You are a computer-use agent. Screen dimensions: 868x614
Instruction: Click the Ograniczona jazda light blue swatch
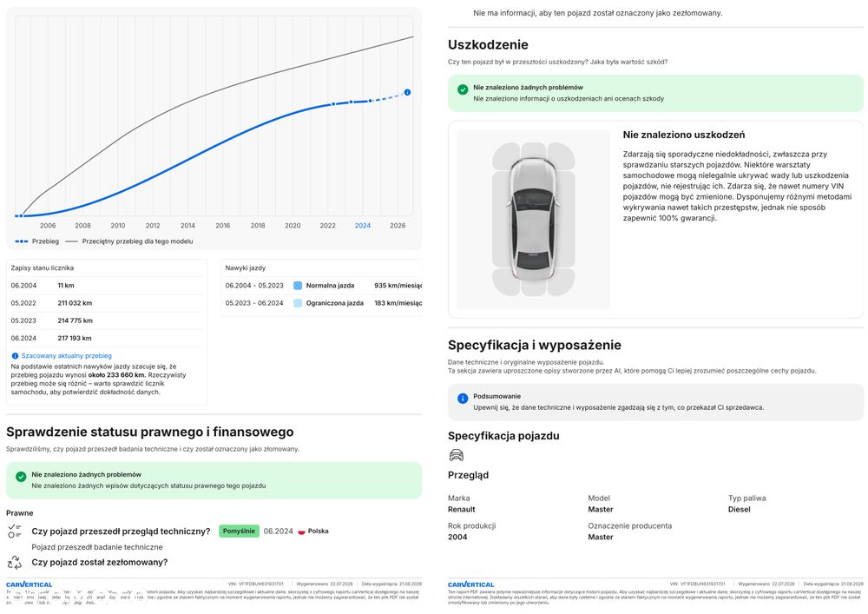tap(298, 303)
